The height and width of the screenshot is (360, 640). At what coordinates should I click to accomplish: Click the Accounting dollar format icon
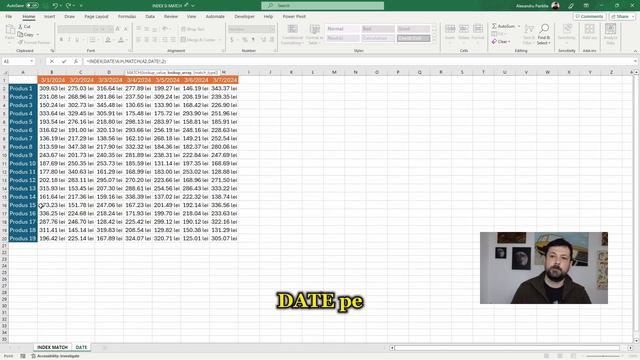click(232, 40)
